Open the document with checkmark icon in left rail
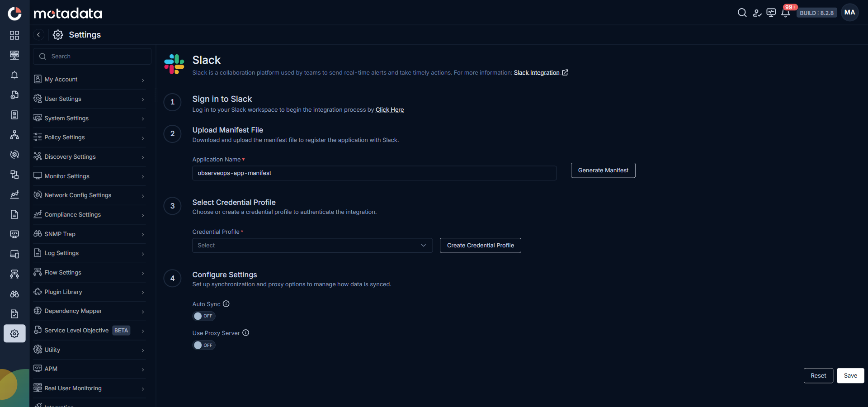Screen dimensions: 868x407 [x=14, y=314]
